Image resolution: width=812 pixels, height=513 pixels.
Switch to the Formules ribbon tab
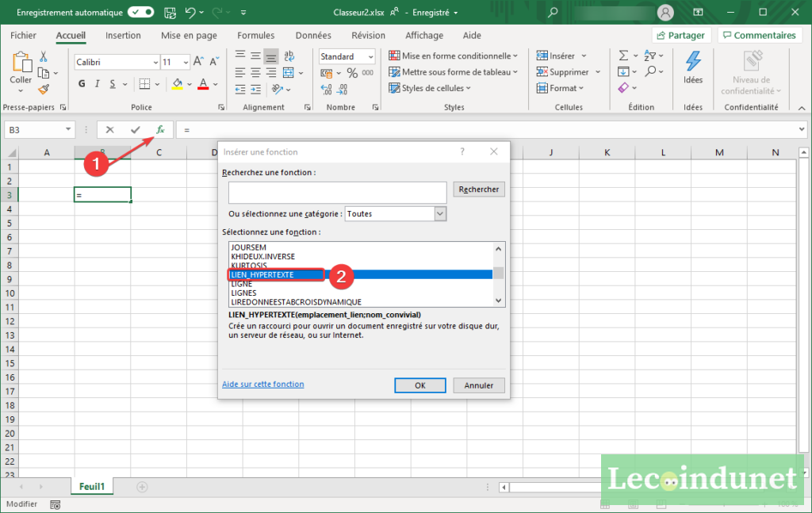[x=255, y=36]
